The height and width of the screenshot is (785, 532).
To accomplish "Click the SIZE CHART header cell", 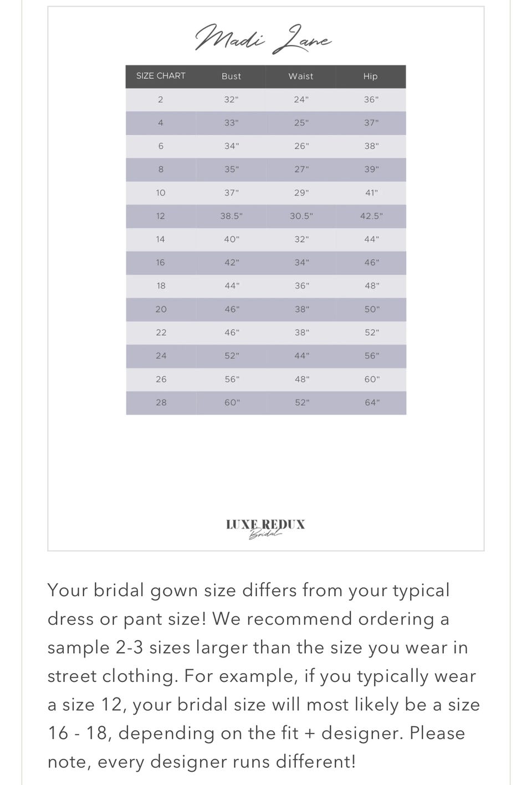I will (161, 76).
